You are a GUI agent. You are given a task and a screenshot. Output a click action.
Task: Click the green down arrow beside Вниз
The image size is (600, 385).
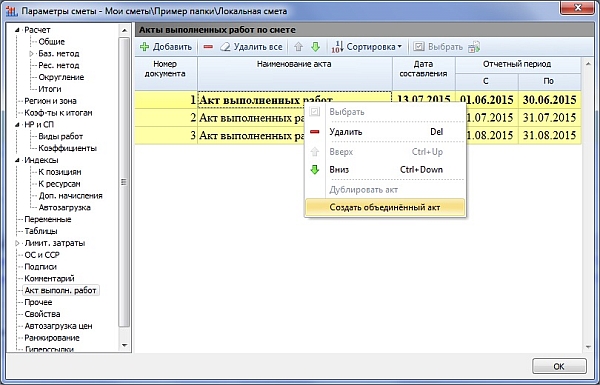pos(315,170)
